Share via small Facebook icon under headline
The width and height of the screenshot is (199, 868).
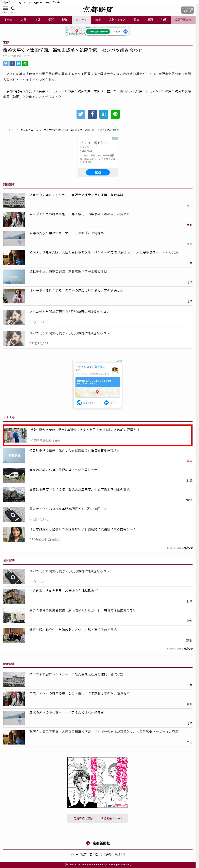pyautogui.click(x=12, y=63)
